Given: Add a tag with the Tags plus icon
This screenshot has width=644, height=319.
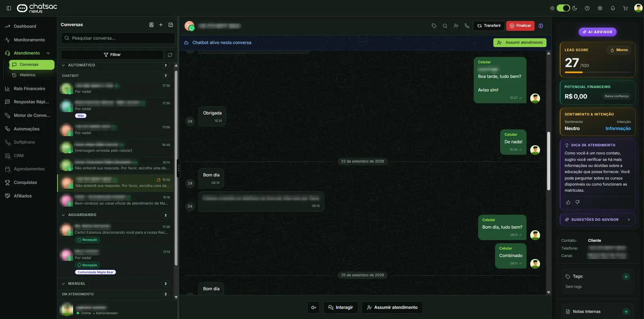Looking at the screenshot, I should [x=626, y=277].
